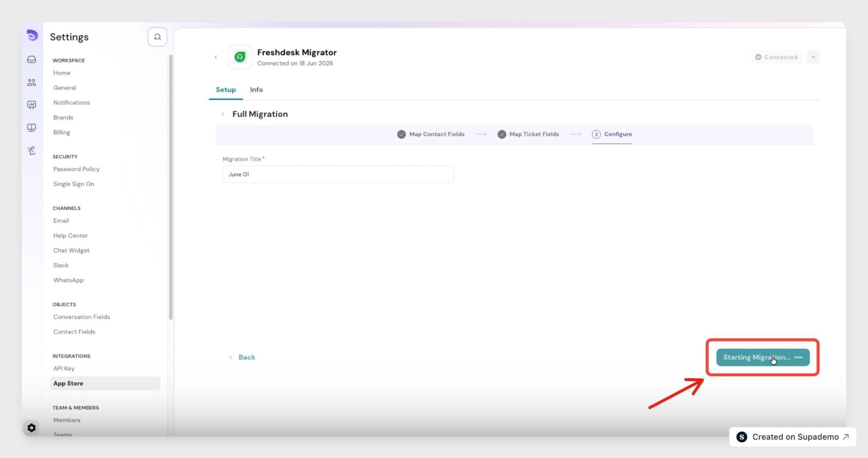The image size is (868, 458).
Task: Click the Full Migration heading
Action: 260,114
